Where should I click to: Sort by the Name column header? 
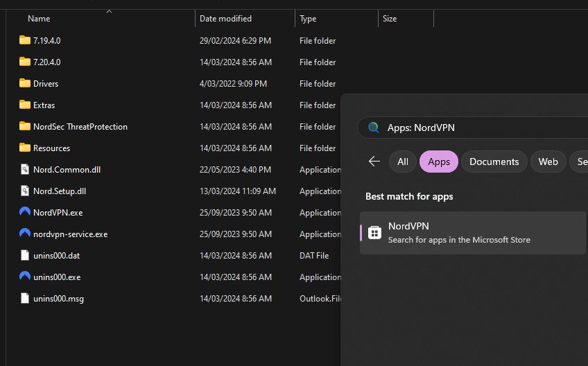click(x=39, y=19)
